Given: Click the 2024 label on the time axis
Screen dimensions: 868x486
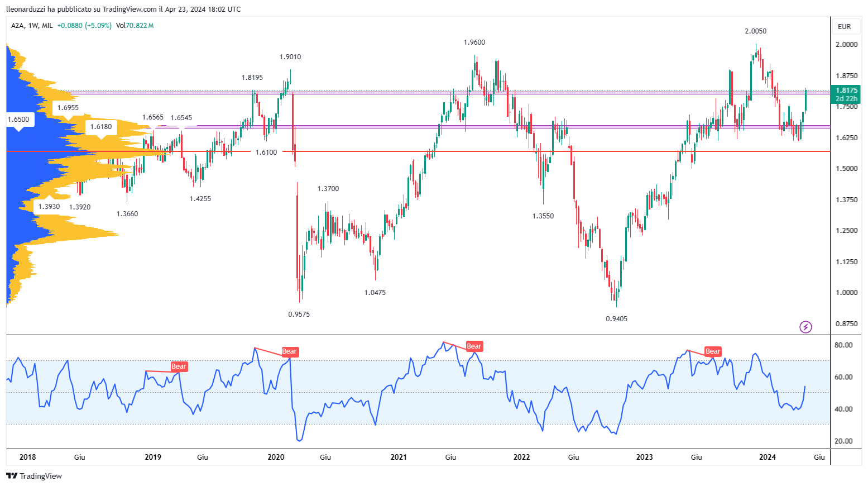Looking at the screenshot, I should [x=768, y=457].
